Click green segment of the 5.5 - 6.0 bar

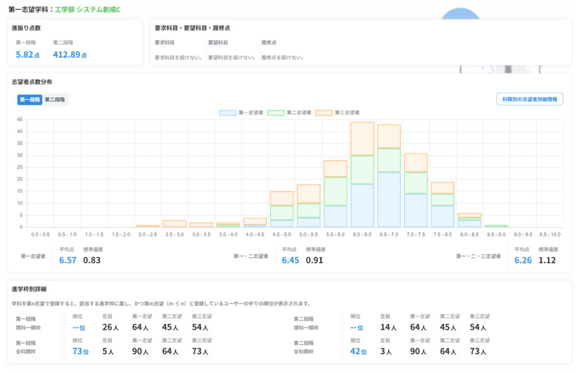pos(335,191)
